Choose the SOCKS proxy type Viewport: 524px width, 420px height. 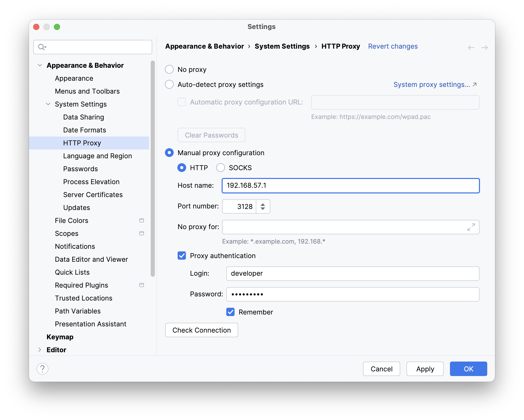[221, 168]
